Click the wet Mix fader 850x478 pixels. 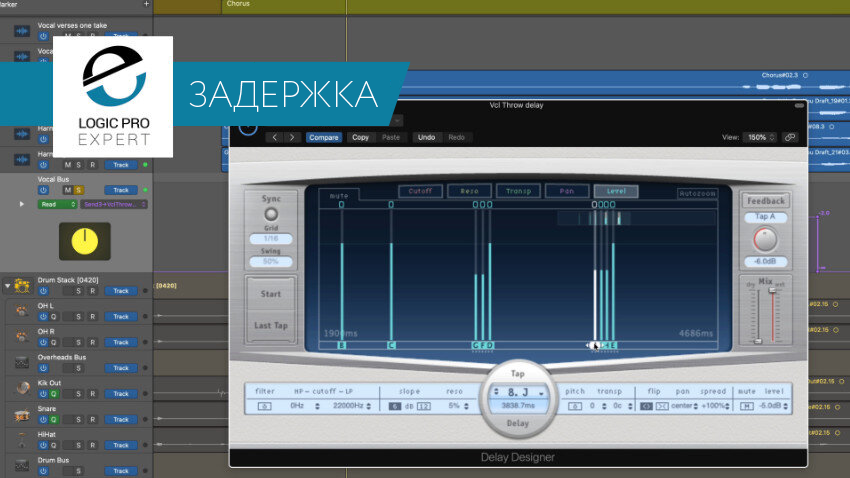(x=772, y=291)
